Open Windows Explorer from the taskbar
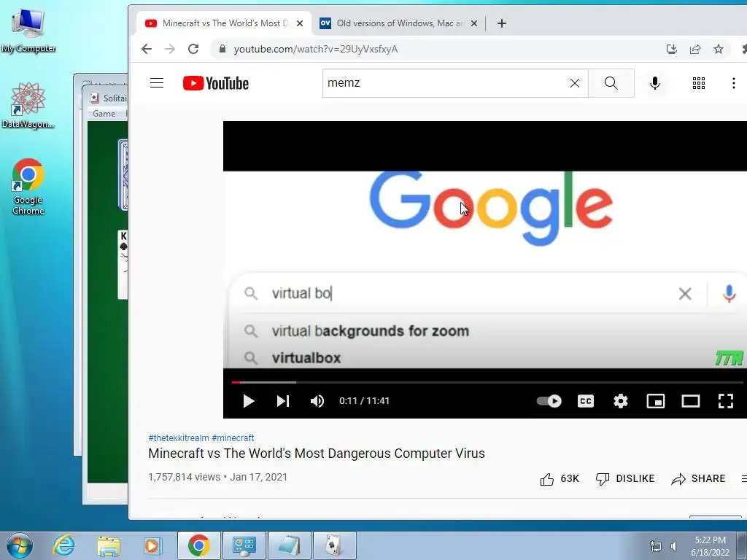Image resolution: width=747 pixels, height=560 pixels. pyautogui.click(x=109, y=545)
